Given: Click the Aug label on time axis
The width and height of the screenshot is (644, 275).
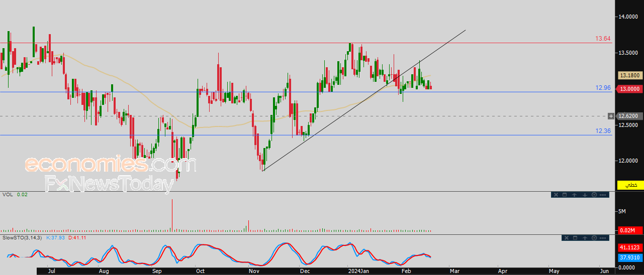Looking at the screenshot, I should (104, 271).
